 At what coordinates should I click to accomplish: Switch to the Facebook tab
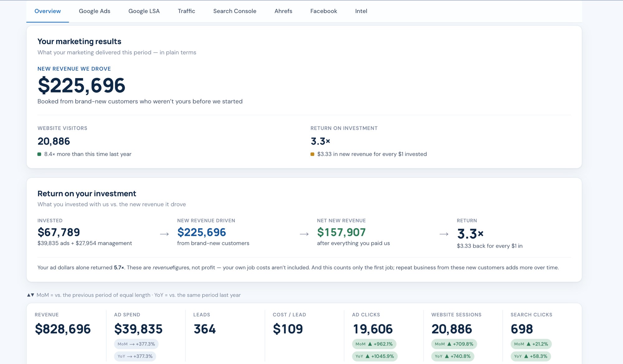(324, 11)
